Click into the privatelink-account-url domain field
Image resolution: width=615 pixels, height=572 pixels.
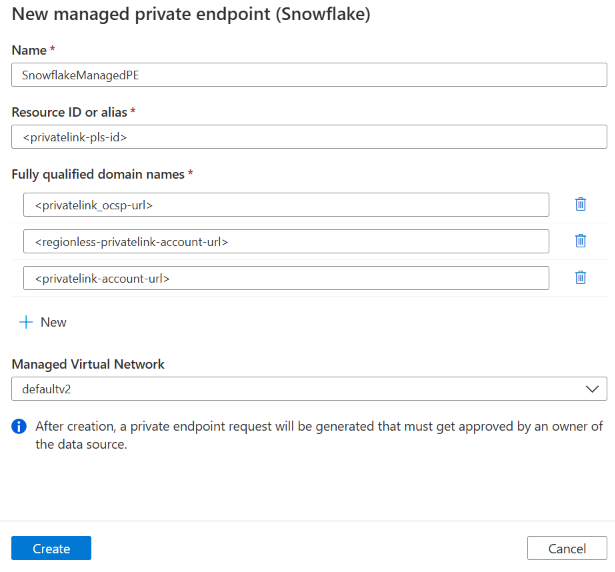tap(286, 278)
